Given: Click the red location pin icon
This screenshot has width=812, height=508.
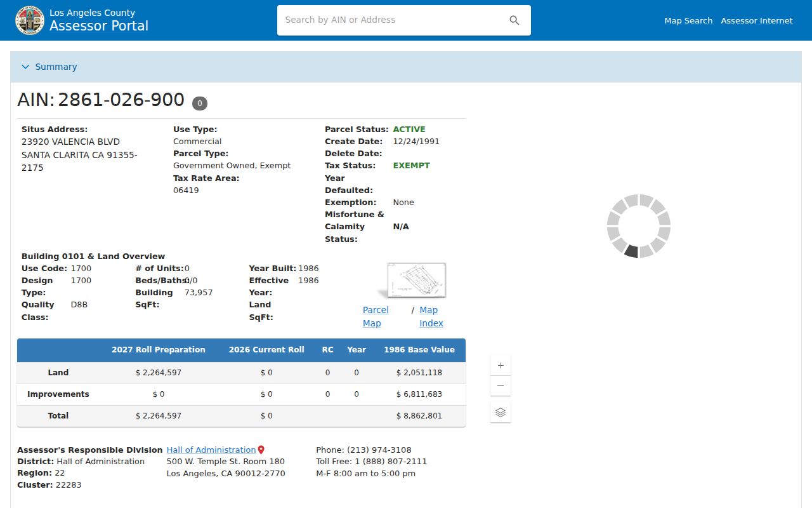Looking at the screenshot, I should (x=261, y=450).
